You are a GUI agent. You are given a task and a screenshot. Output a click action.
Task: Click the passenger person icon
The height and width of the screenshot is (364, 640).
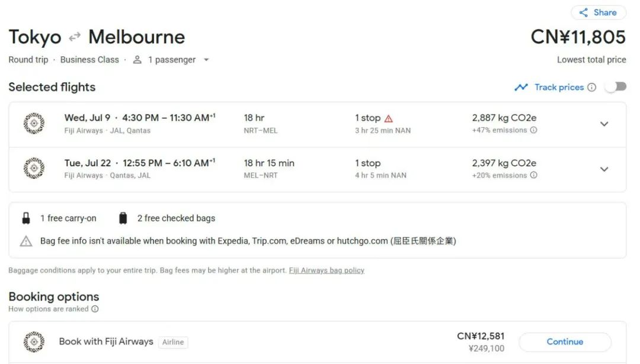point(137,60)
